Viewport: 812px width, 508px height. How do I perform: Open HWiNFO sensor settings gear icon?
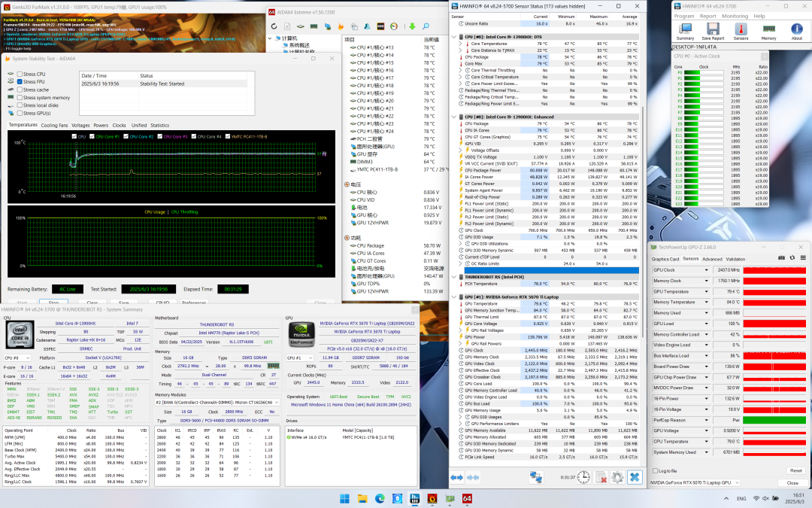click(617, 477)
